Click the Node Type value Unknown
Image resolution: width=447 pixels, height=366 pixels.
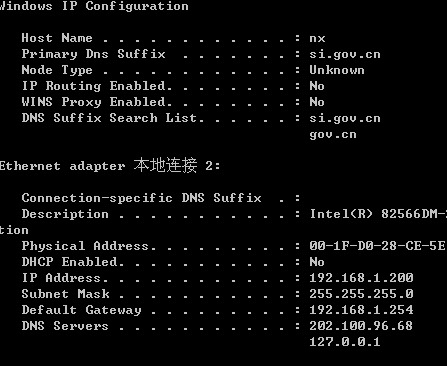337,70
